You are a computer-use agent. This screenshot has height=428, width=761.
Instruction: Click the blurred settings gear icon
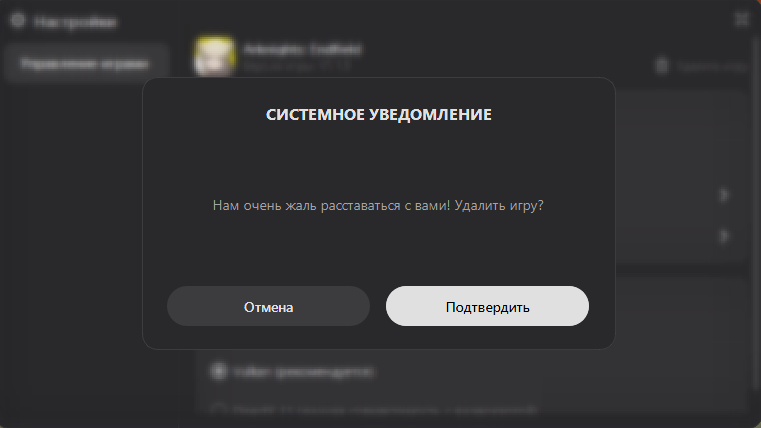18,20
